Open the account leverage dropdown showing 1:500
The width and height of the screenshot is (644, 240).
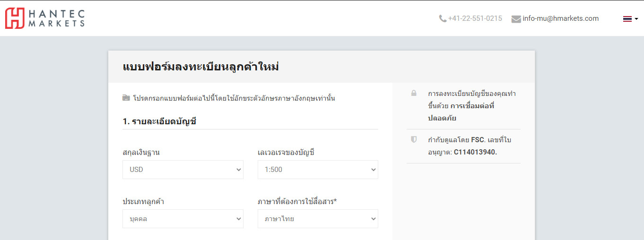[x=318, y=170]
